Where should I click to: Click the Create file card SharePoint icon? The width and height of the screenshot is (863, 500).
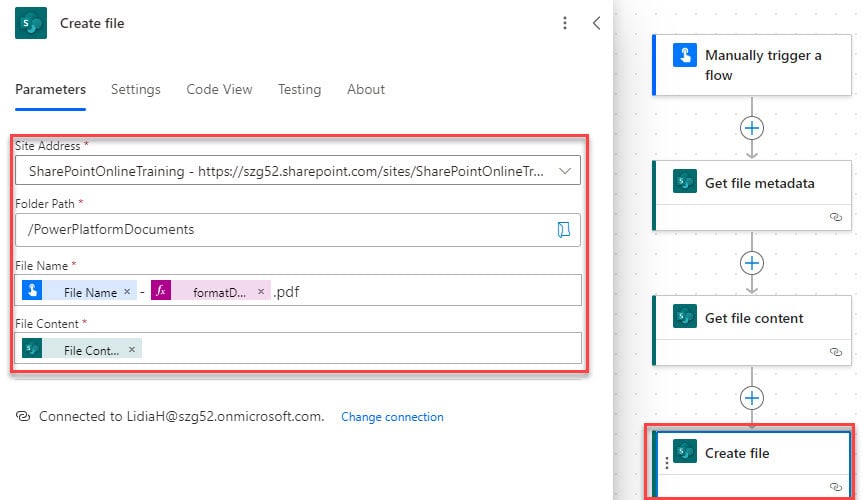pyautogui.click(x=685, y=451)
